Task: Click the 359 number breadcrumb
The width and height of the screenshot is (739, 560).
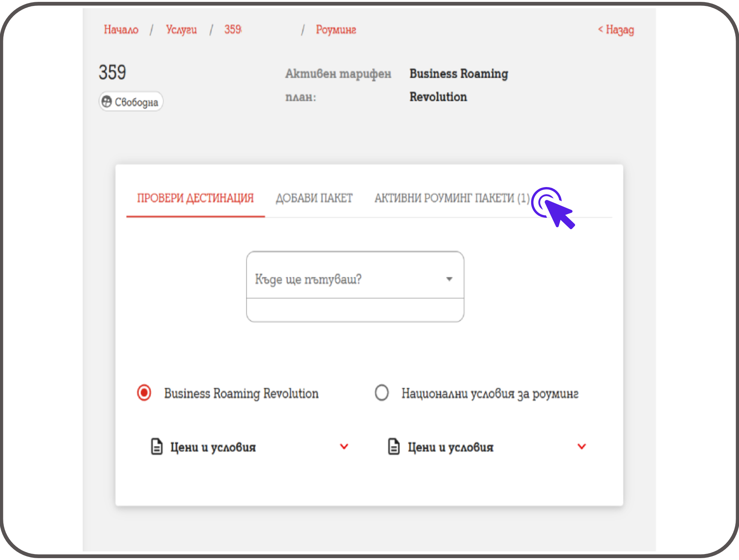Action: [233, 29]
